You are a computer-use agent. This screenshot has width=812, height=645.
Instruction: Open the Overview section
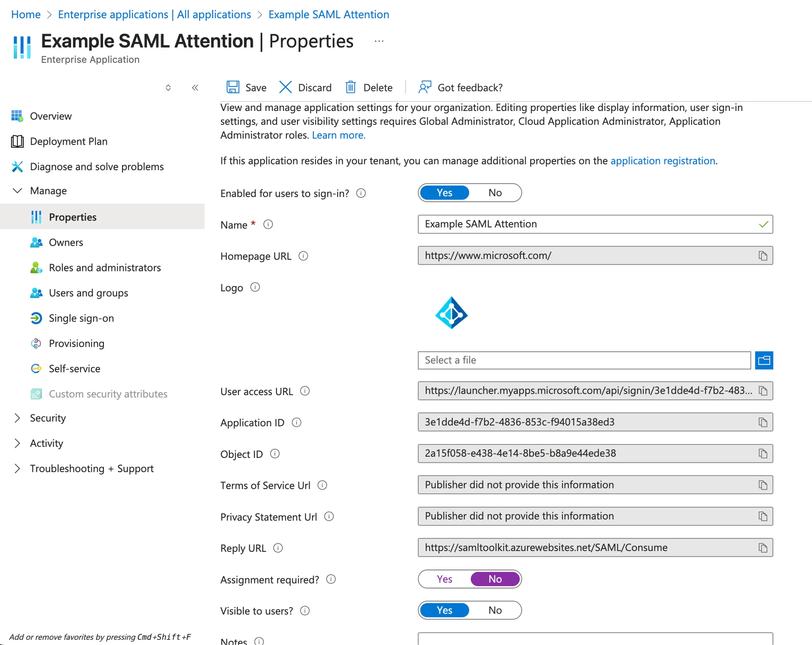pos(51,116)
